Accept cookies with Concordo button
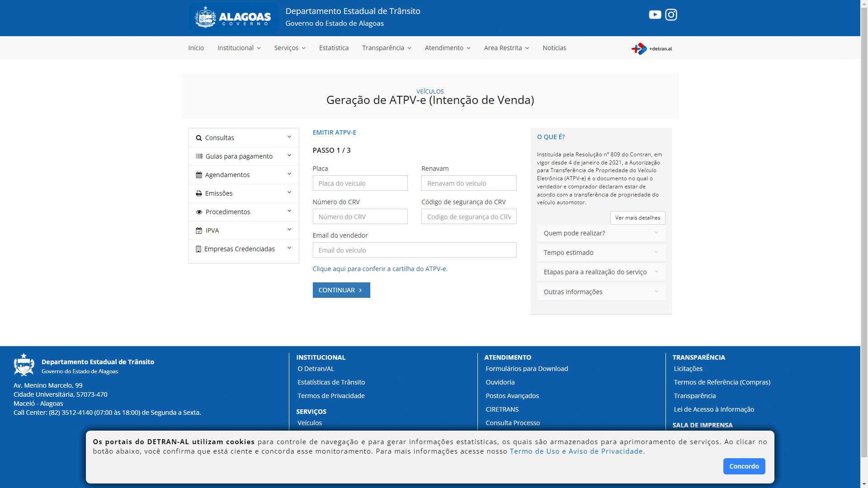Screen dimensions: 868x488 coord(744,466)
